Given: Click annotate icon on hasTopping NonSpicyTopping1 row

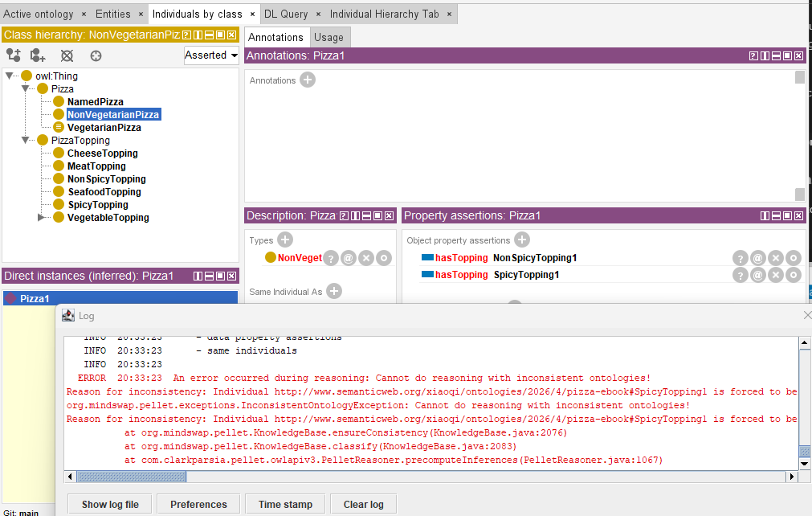Looking at the screenshot, I should tap(757, 257).
